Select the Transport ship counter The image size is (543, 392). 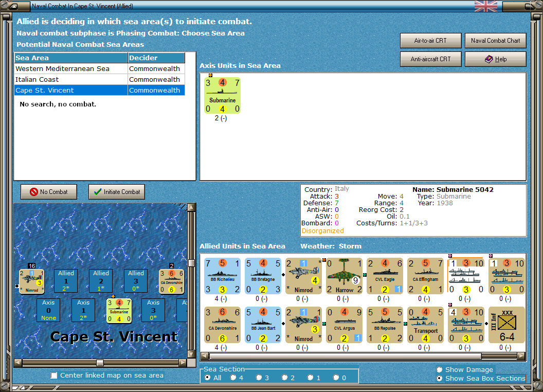(426, 325)
